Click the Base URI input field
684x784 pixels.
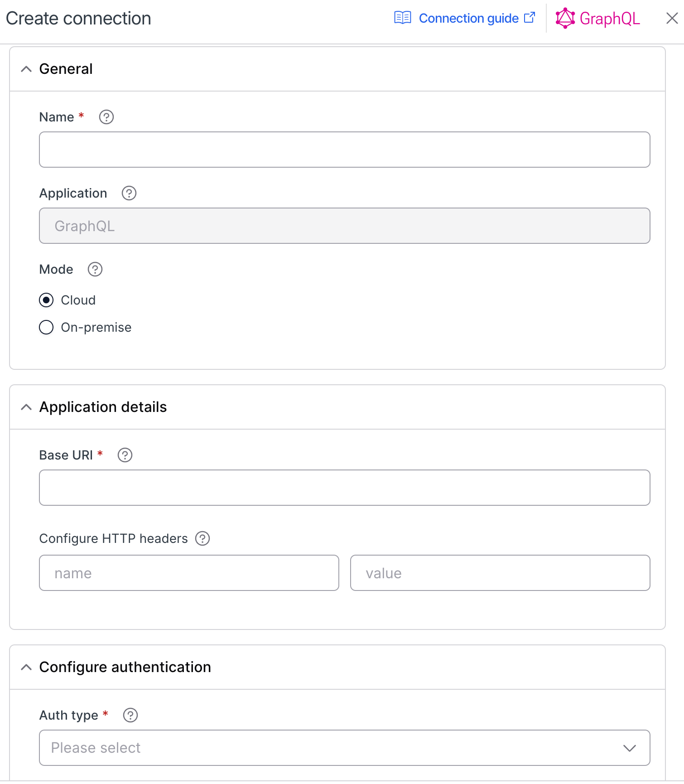pos(345,488)
